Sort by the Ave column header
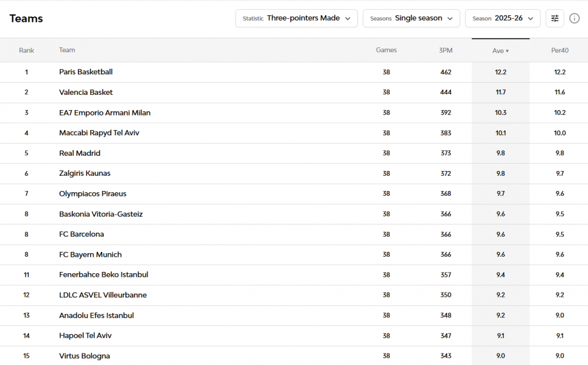 click(x=500, y=50)
